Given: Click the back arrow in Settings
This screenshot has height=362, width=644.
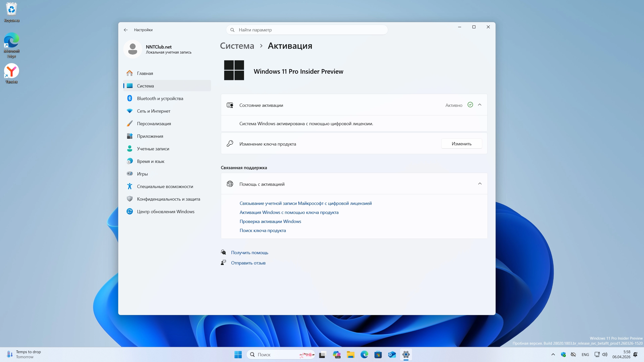Looking at the screenshot, I should [x=126, y=30].
